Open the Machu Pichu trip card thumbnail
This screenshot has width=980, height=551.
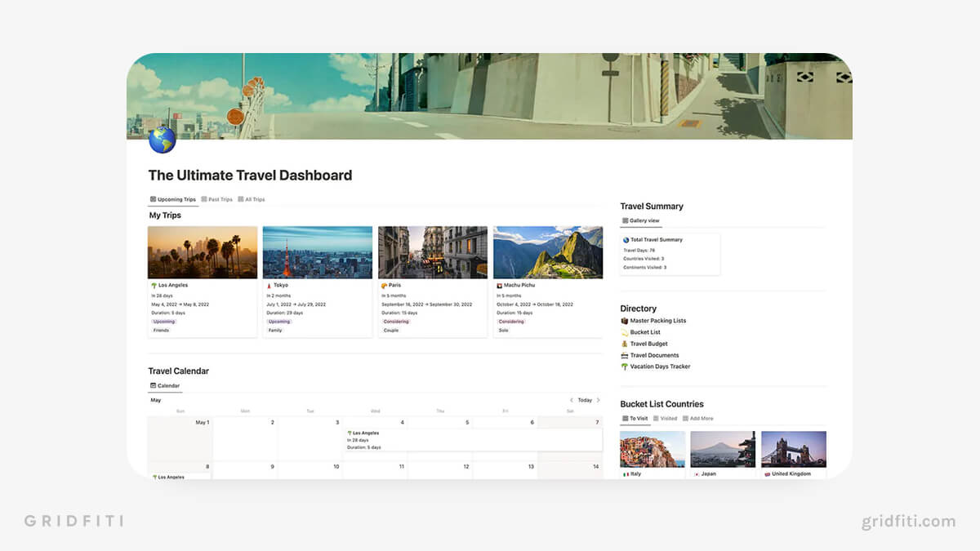point(548,251)
